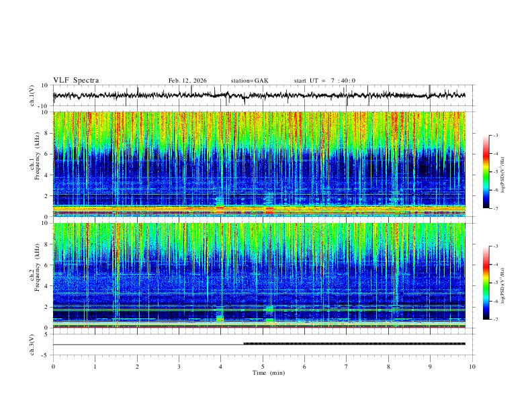Click the "ch.3(V)" axis label

click(x=32, y=345)
